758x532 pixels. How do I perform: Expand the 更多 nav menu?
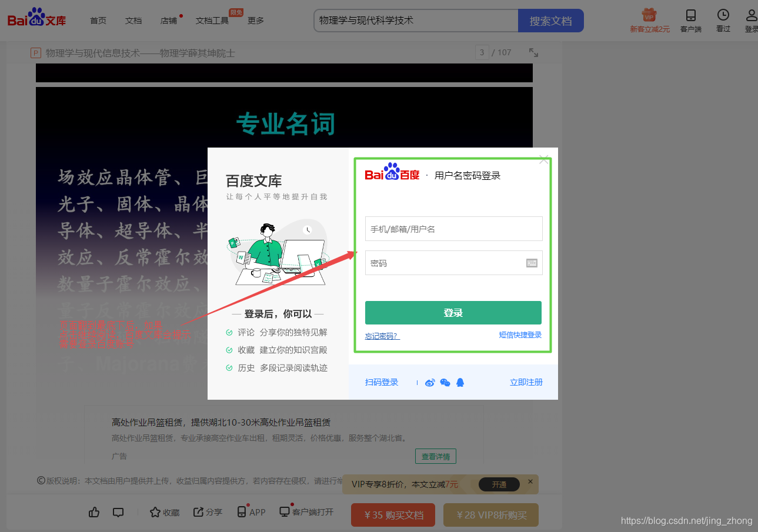(x=256, y=21)
